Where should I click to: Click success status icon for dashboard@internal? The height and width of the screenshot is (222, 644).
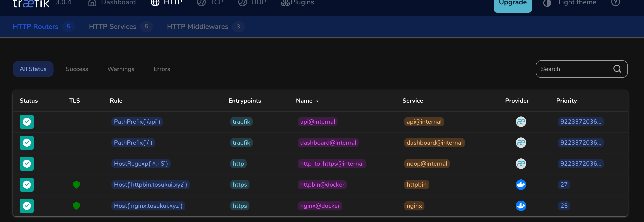(27, 143)
